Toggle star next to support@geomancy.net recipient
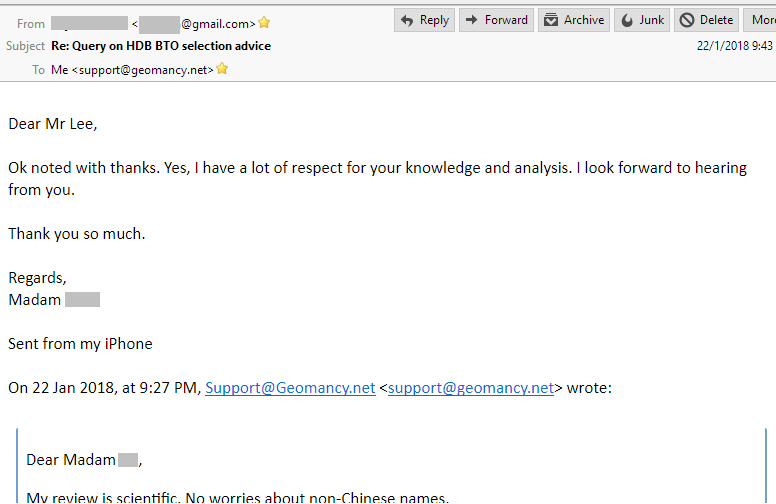 (222, 69)
